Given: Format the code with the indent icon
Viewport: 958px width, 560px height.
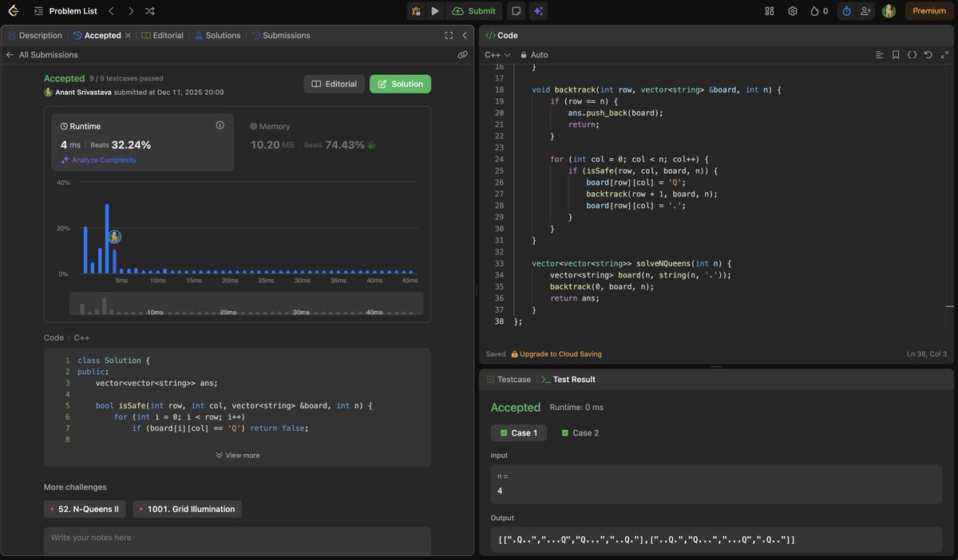Looking at the screenshot, I should pyautogui.click(x=880, y=55).
